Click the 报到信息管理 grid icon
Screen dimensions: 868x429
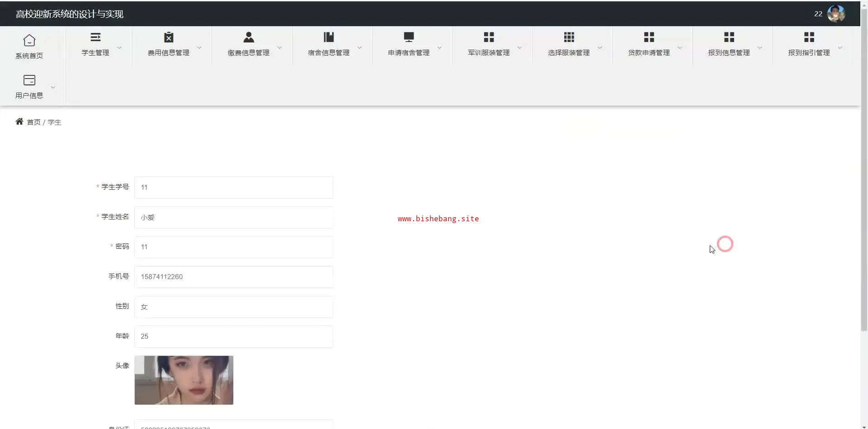point(729,37)
